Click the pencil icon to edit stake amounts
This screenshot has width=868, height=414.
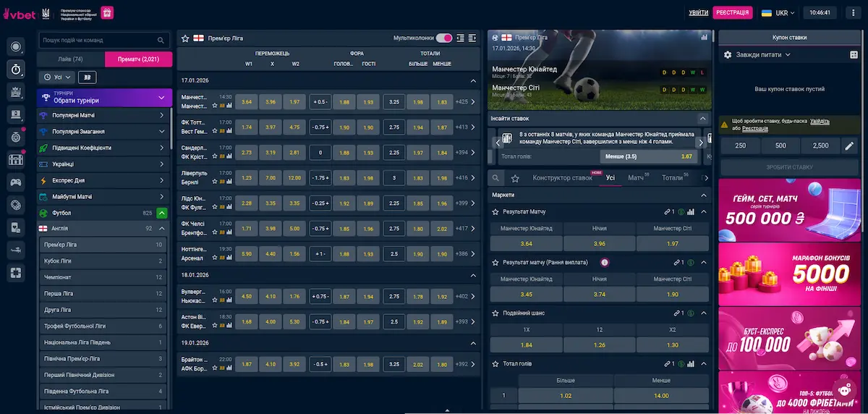pos(849,146)
